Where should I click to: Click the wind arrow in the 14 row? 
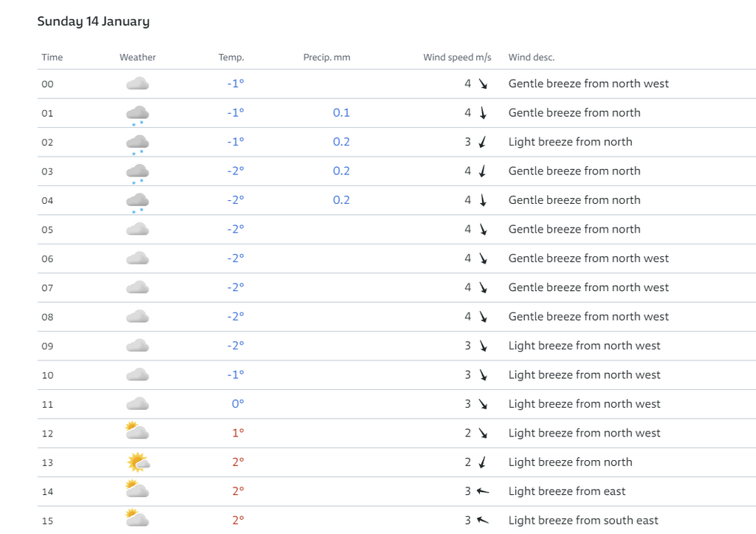tap(483, 491)
